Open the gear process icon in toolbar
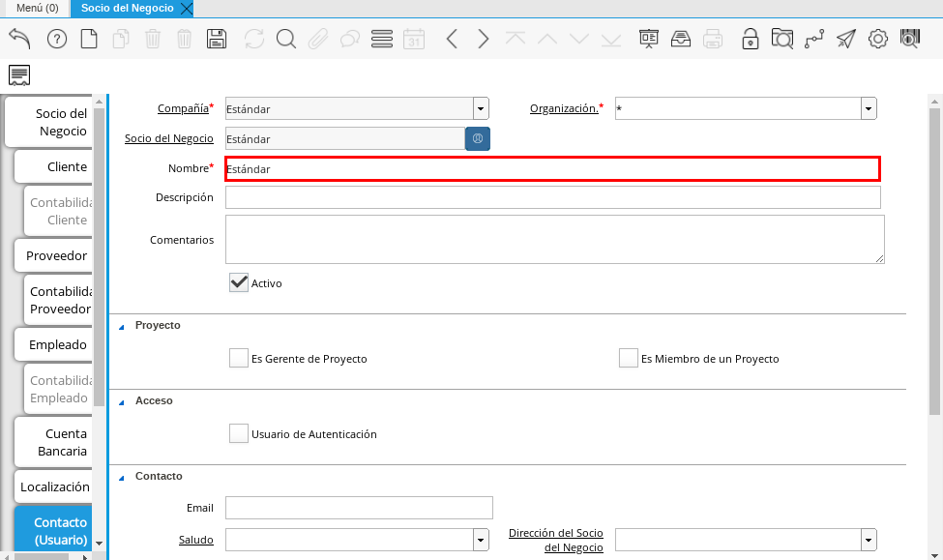This screenshot has width=943, height=560. tap(878, 39)
